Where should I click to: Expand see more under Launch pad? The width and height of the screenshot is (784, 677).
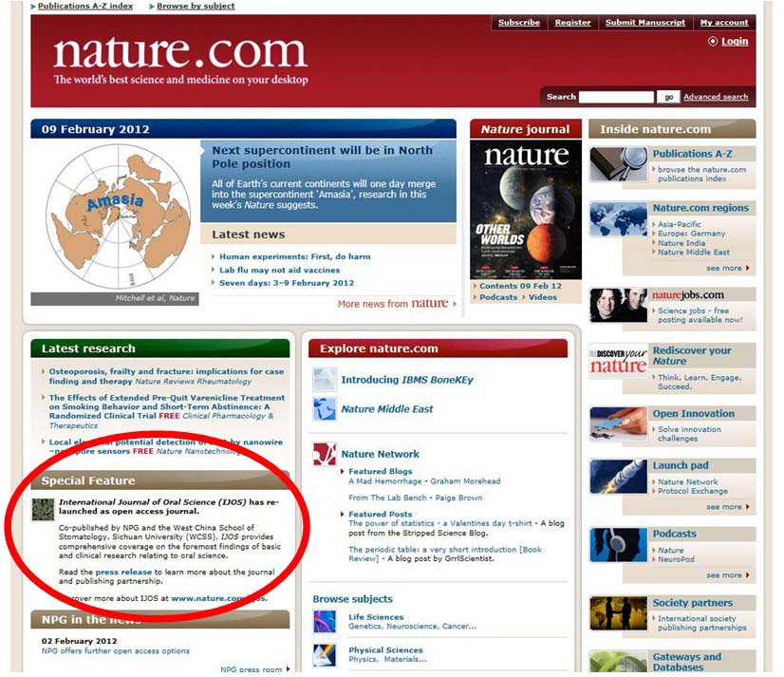point(727,507)
